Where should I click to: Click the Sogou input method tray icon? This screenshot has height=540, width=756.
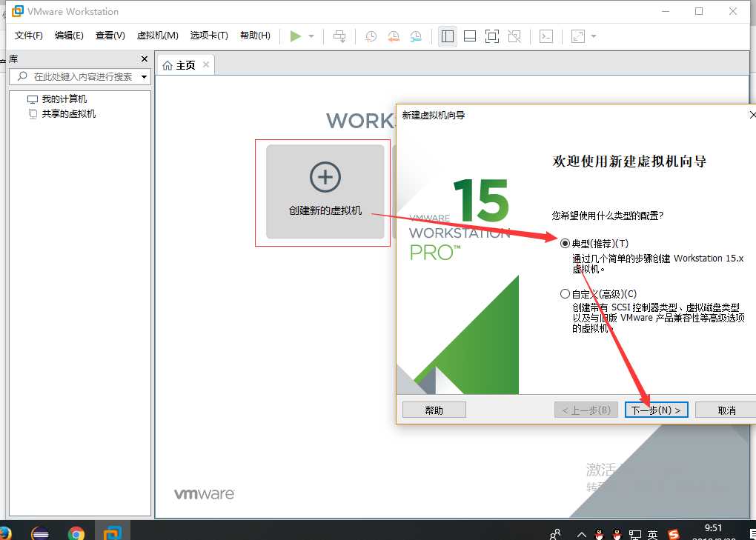click(x=674, y=534)
